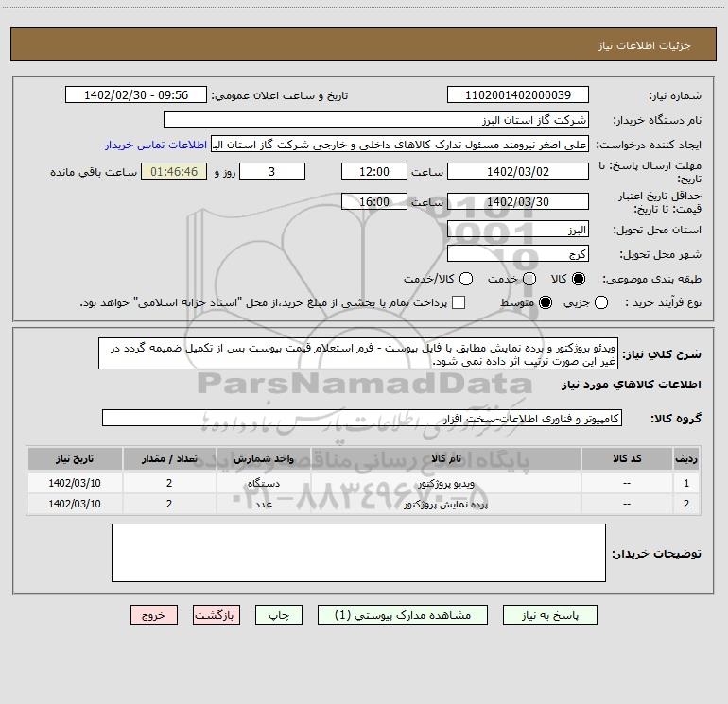This screenshot has height=704, width=728.
Task: Click the ویدیو پروژکتور item name cell
Action: click(x=445, y=483)
